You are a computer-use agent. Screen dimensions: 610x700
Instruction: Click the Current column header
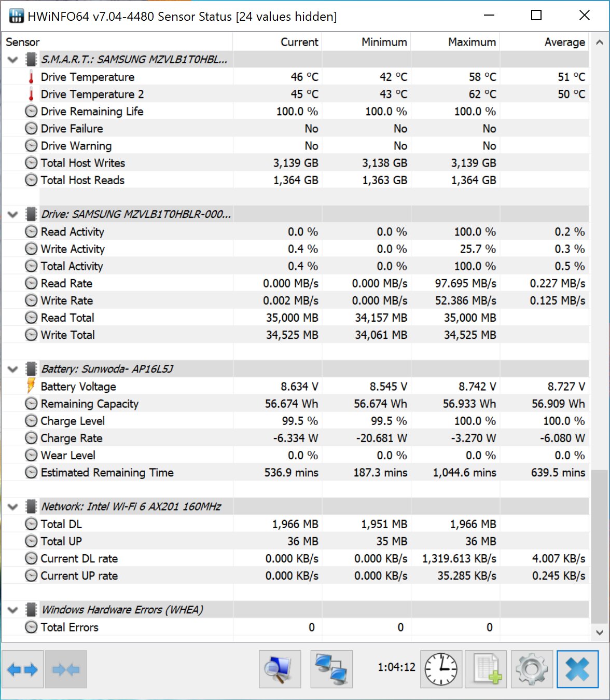(x=299, y=42)
